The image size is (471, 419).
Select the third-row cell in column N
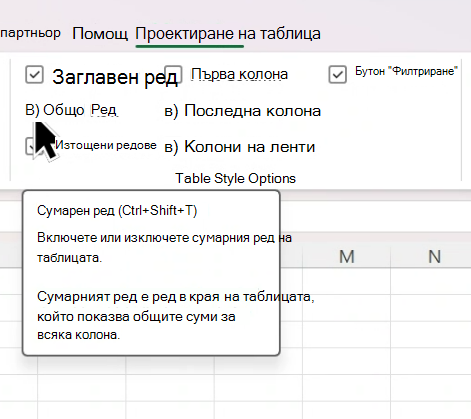pyautogui.click(x=431, y=334)
